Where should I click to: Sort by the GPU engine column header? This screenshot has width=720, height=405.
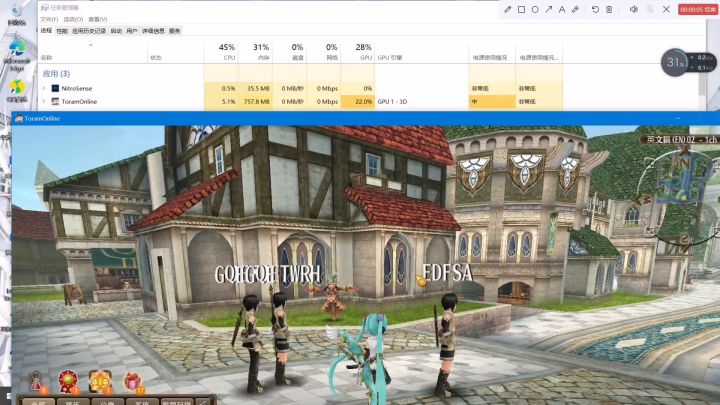point(422,51)
